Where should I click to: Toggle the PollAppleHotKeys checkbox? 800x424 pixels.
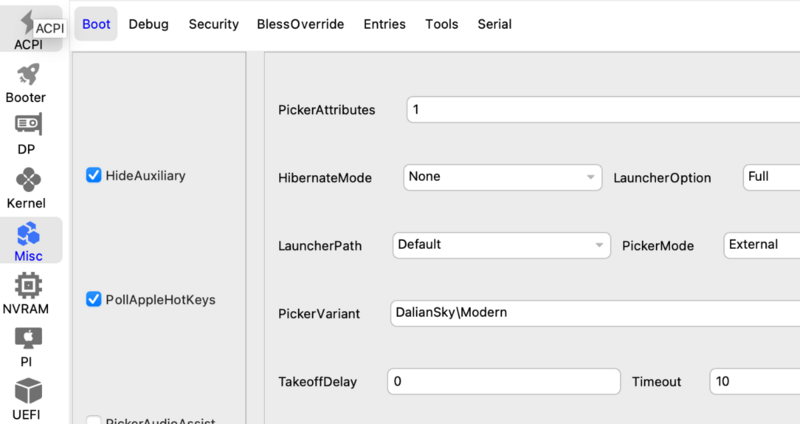point(95,299)
